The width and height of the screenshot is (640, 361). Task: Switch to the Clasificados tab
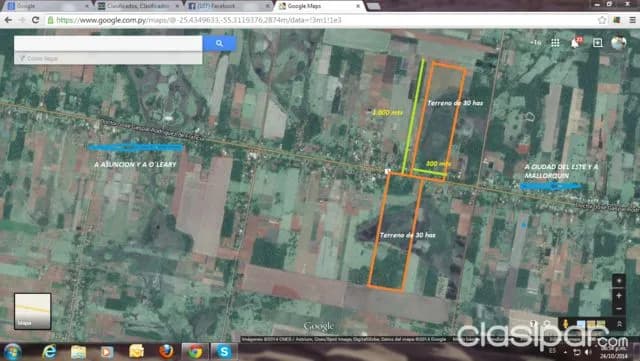(139, 6)
